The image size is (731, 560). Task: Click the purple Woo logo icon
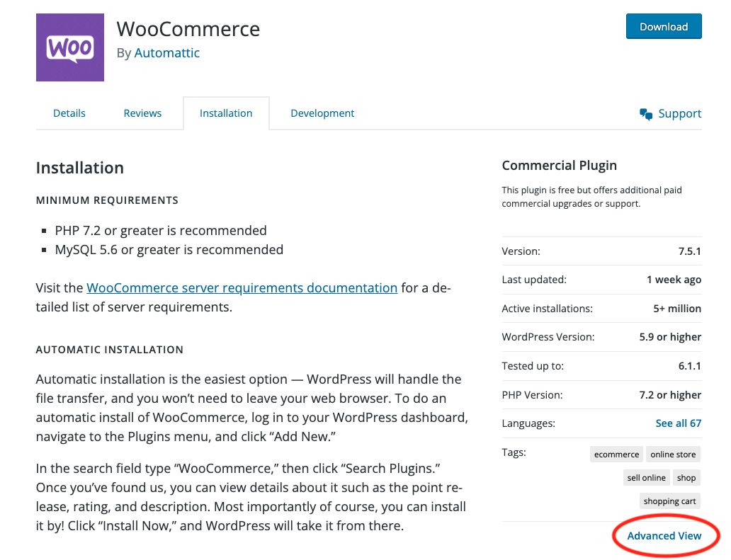69,47
